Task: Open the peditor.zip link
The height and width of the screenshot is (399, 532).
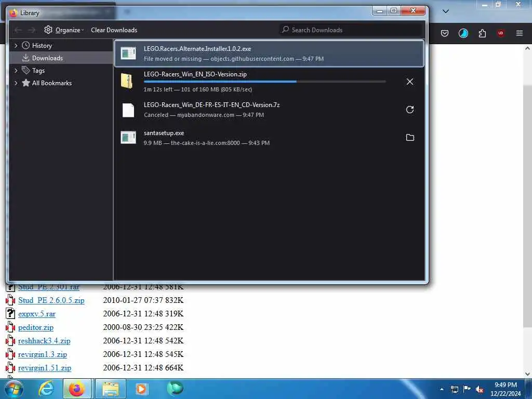Action: coord(36,327)
